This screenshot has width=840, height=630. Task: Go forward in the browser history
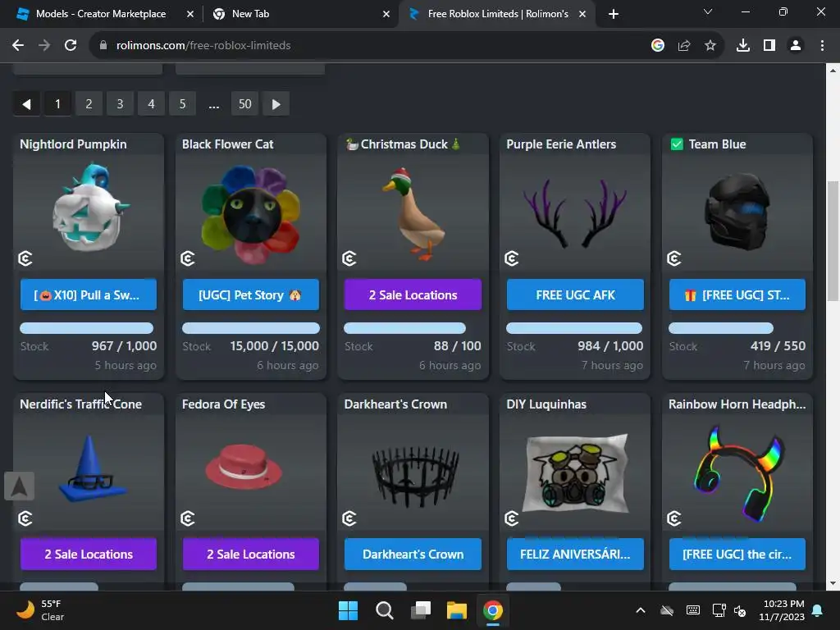pyautogui.click(x=44, y=46)
